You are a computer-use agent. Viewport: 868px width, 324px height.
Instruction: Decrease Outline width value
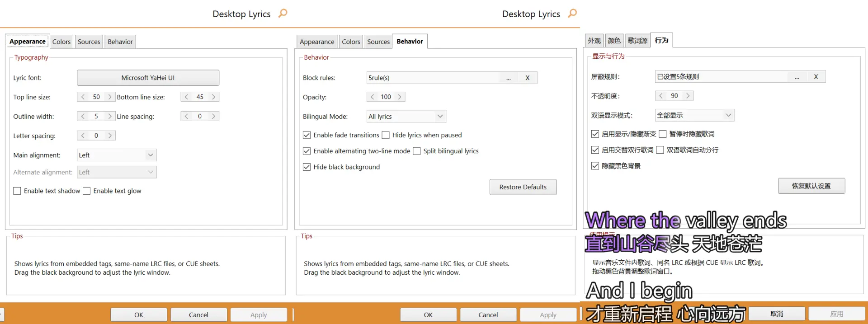point(83,116)
